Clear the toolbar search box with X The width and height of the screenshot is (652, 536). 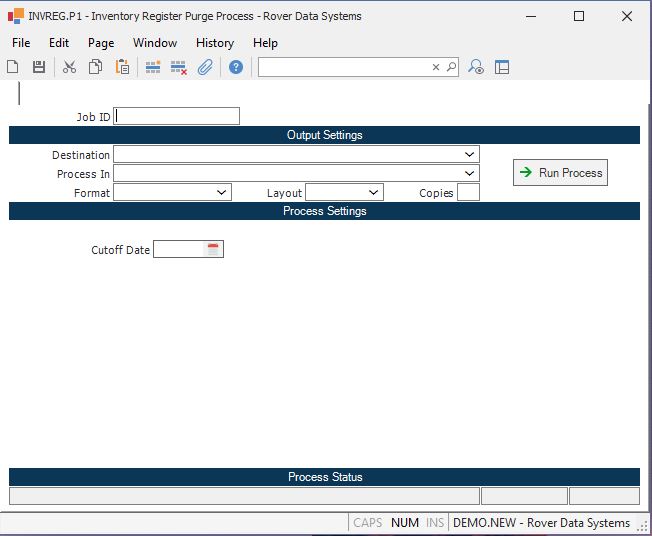tap(436, 67)
